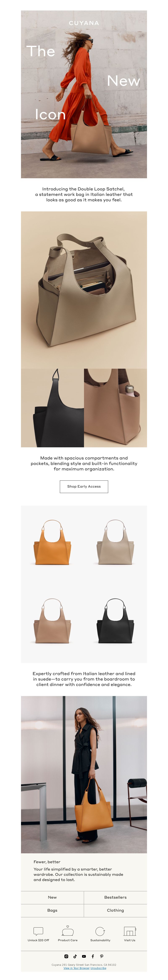
Task: Open the Instagram social icon
Action: [66, 956]
